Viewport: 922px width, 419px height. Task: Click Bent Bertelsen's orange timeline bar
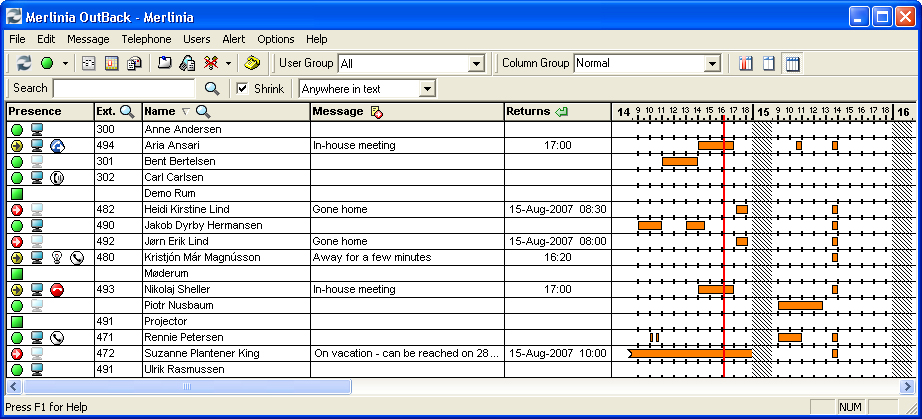680,161
